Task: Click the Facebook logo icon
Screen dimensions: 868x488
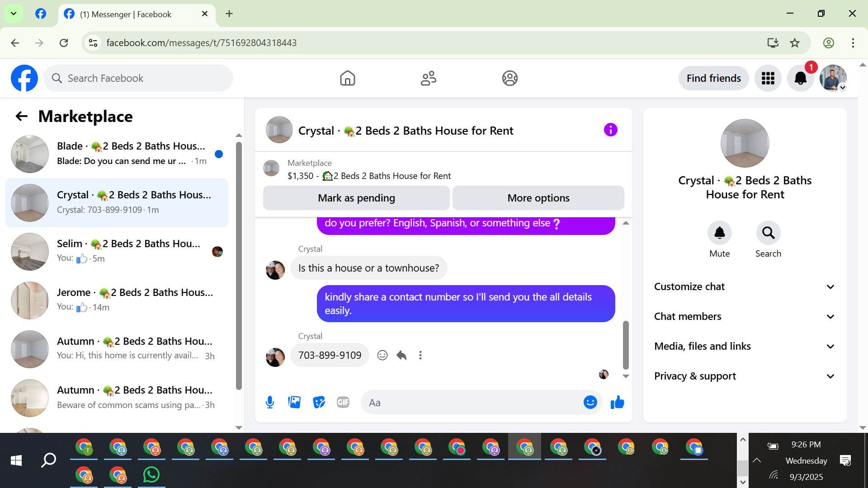Action: [x=24, y=78]
